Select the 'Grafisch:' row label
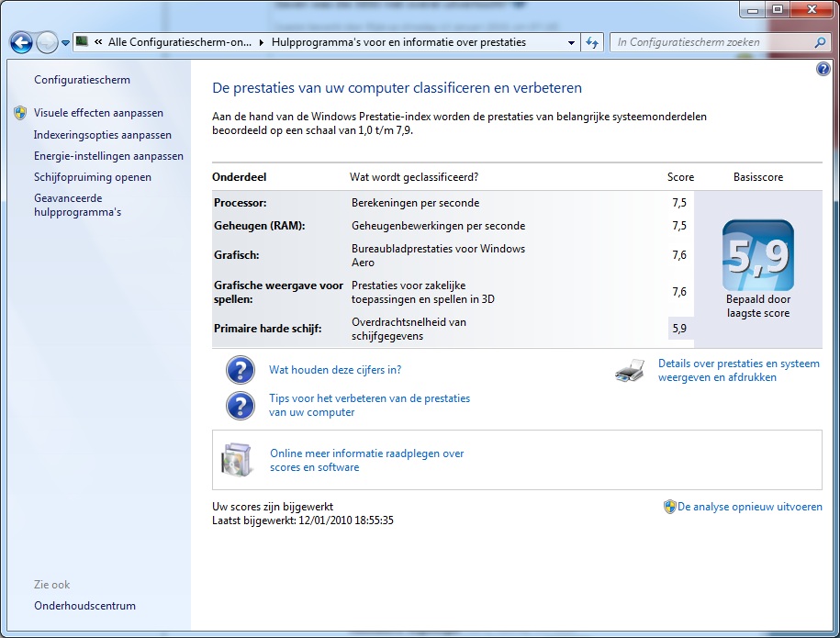Image resolution: width=840 pixels, height=638 pixels. click(236, 255)
